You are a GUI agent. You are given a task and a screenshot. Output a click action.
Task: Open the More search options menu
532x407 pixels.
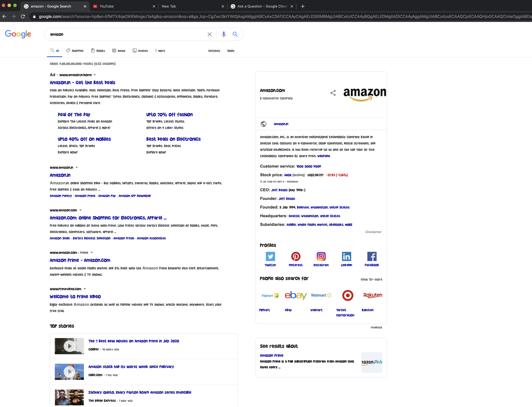coord(160,51)
